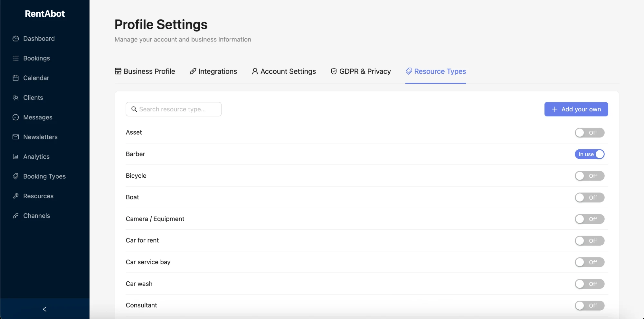Open Analytics in the sidebar
The height and width of the screenshot is (319, 644).
[x=36, y=157]
